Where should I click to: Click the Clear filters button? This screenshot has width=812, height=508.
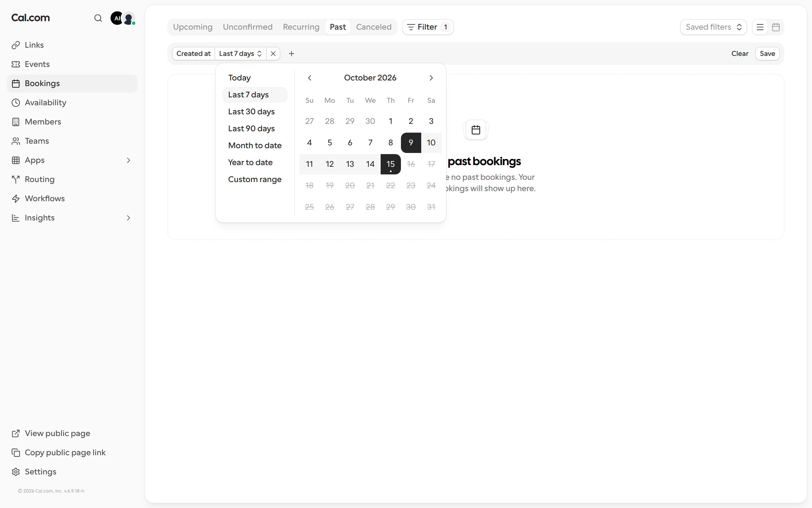[740, 54]
